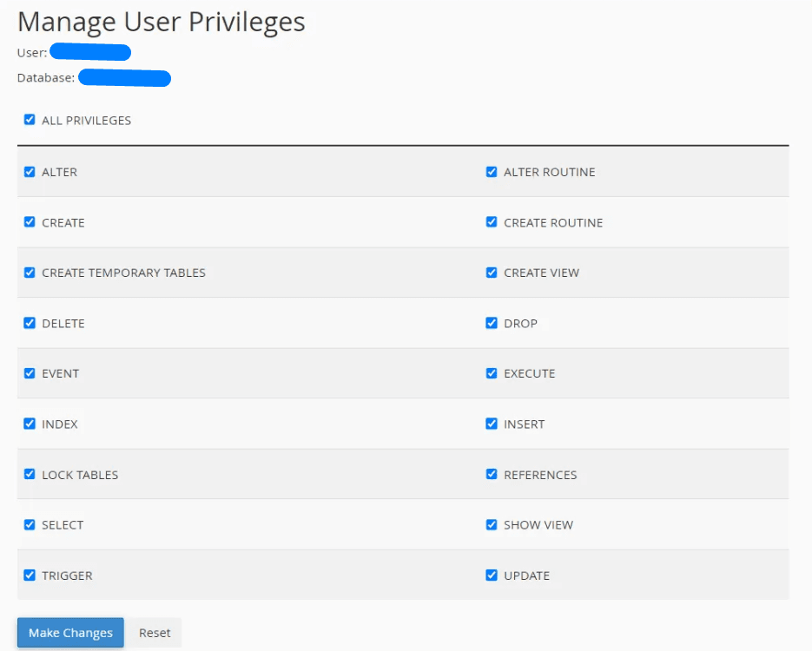Toggle the INSERT privilege checkbox
The width and height of the screenshot is (812, 651).
492,424
